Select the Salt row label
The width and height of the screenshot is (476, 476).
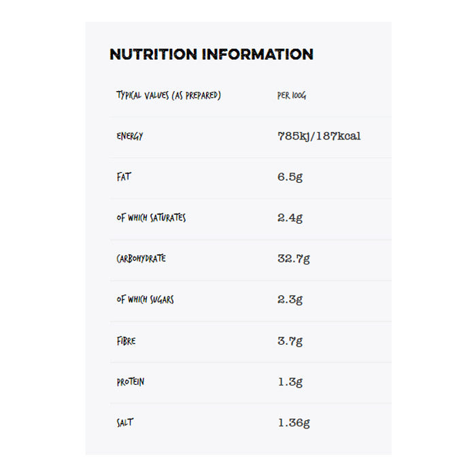(x=125, y=422)
